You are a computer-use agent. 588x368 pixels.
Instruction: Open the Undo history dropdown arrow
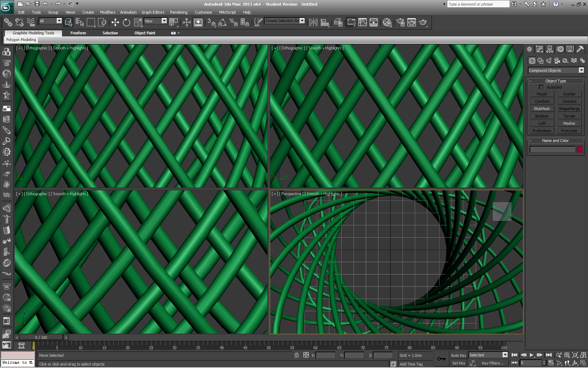click(x=51, y=4)
